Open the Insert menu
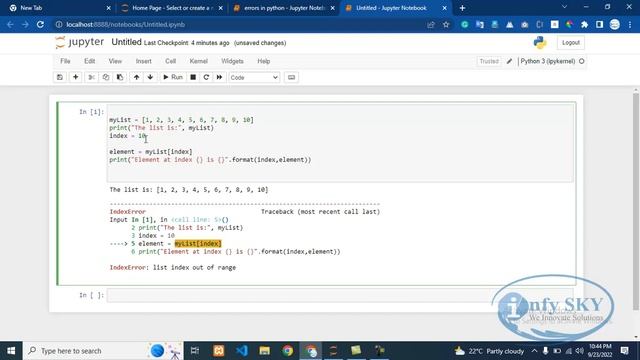The height and width of the screenshot is (360, 640). pyautogui.click(x=143, y=61)
